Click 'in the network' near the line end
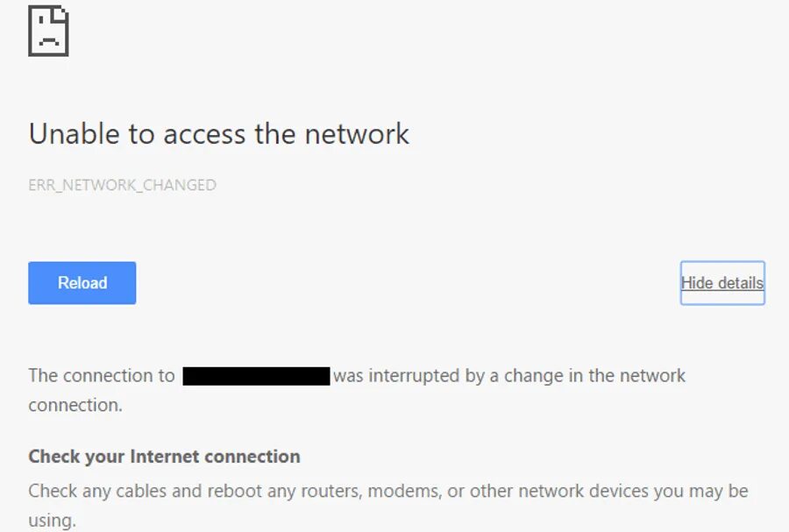789x532 pixels. 627,376
